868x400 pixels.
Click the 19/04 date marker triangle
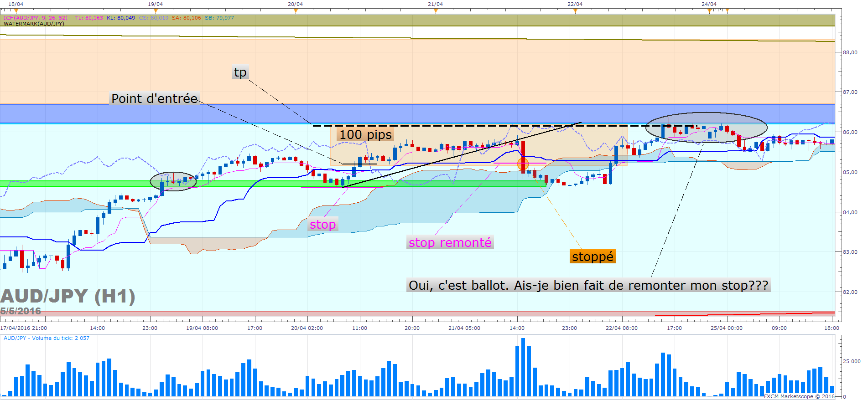[x=156, y=10]
